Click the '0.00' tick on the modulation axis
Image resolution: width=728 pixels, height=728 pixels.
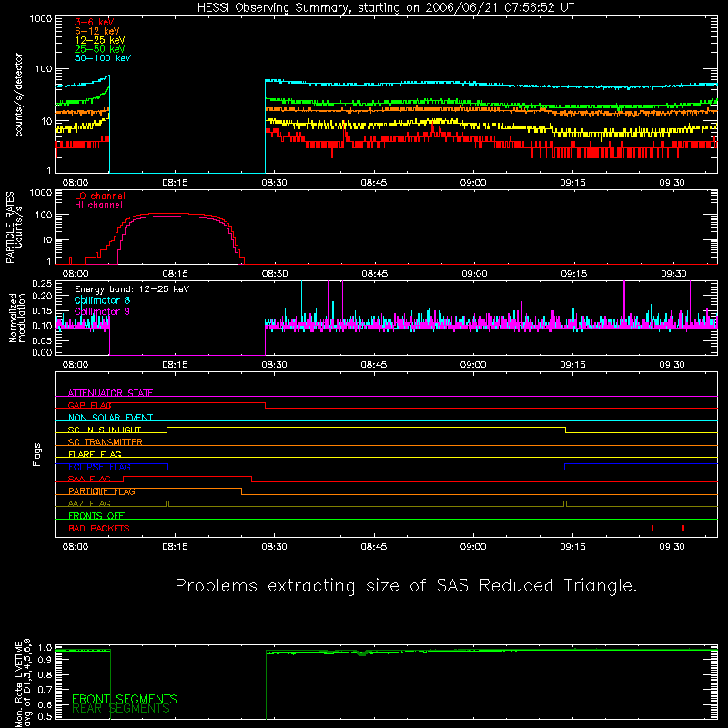click(x=42, y=352)
